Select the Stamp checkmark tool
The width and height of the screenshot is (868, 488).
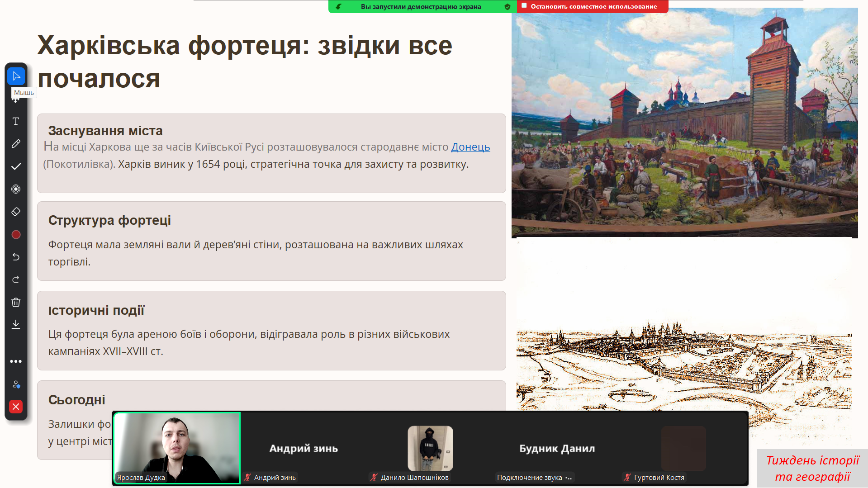(x=16, y=166)
